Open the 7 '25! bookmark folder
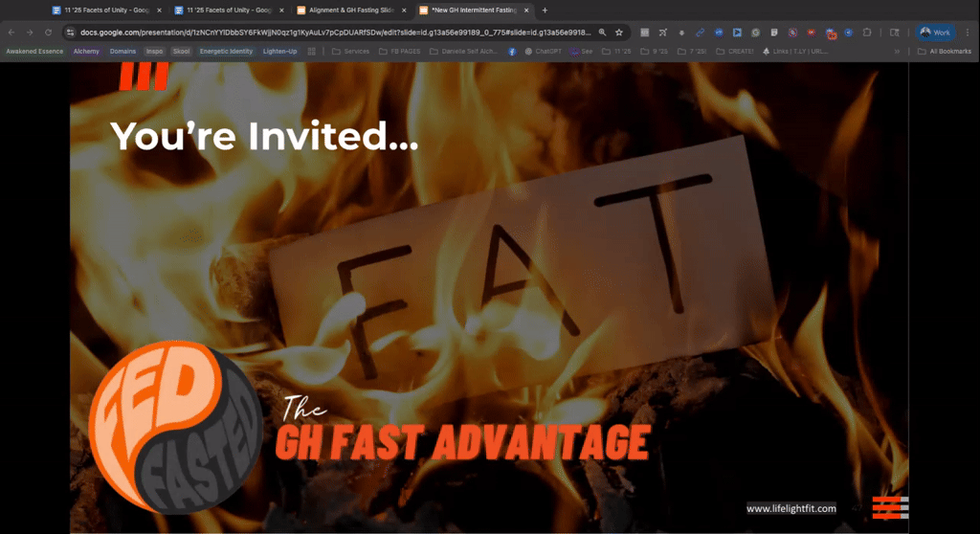The height and width of the screenshot is (534, 980). [692, 52]
